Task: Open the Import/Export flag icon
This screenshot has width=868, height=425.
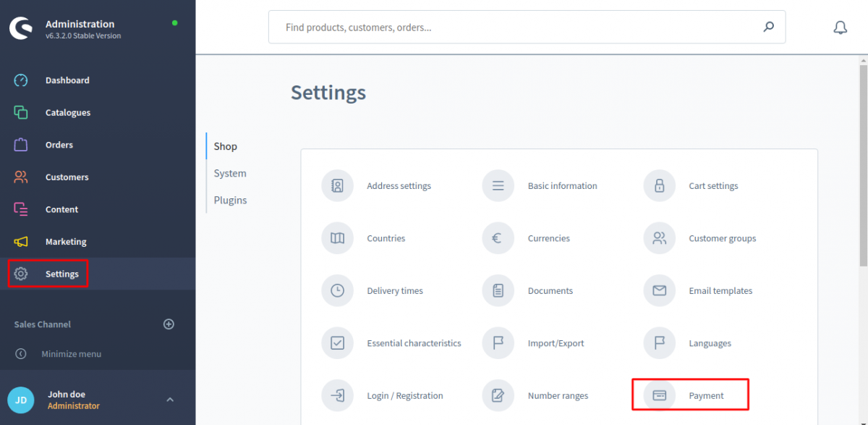Action: [x=498, y=343]
